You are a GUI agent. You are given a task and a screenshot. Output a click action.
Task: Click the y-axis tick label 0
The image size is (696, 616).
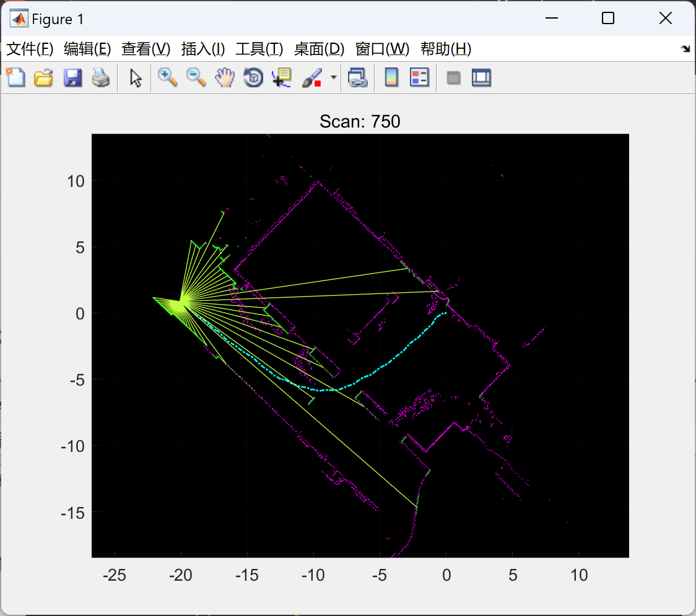point(80,314)
